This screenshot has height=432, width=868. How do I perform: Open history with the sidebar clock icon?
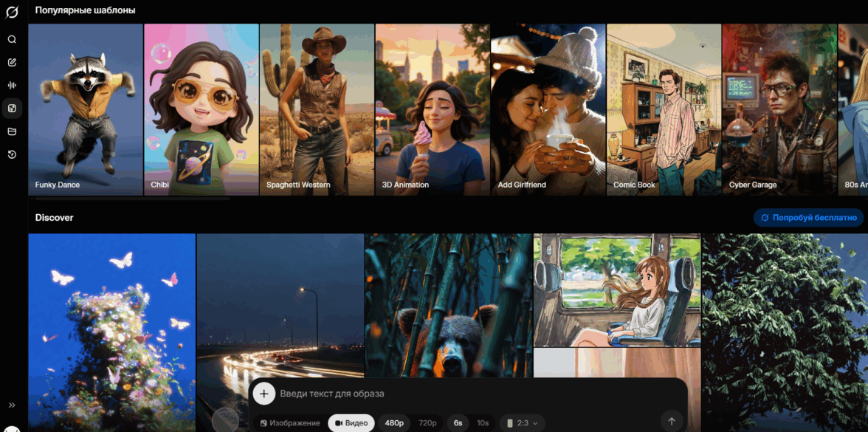click(12, 154)
